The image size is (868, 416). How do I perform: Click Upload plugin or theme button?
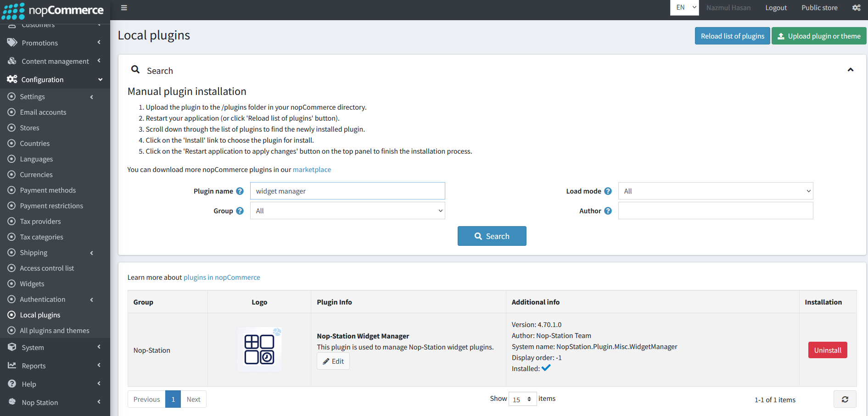point(819,36)
